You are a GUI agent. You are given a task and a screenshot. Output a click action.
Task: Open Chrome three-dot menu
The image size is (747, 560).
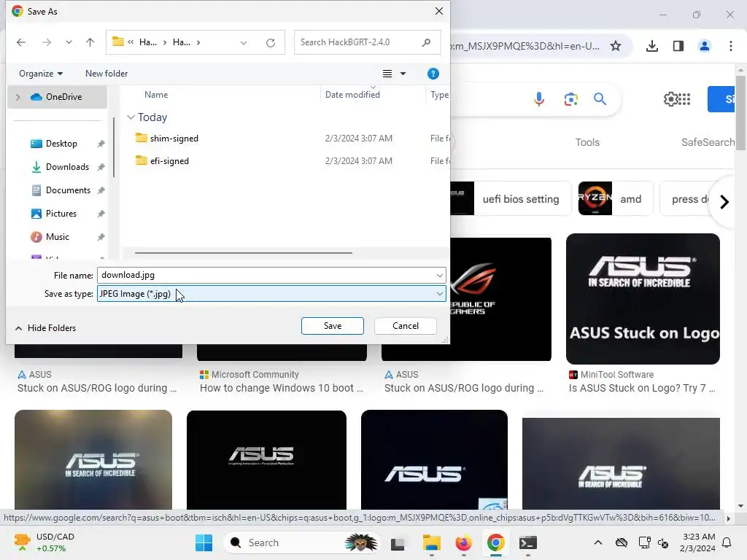click(x=731, y=46)
